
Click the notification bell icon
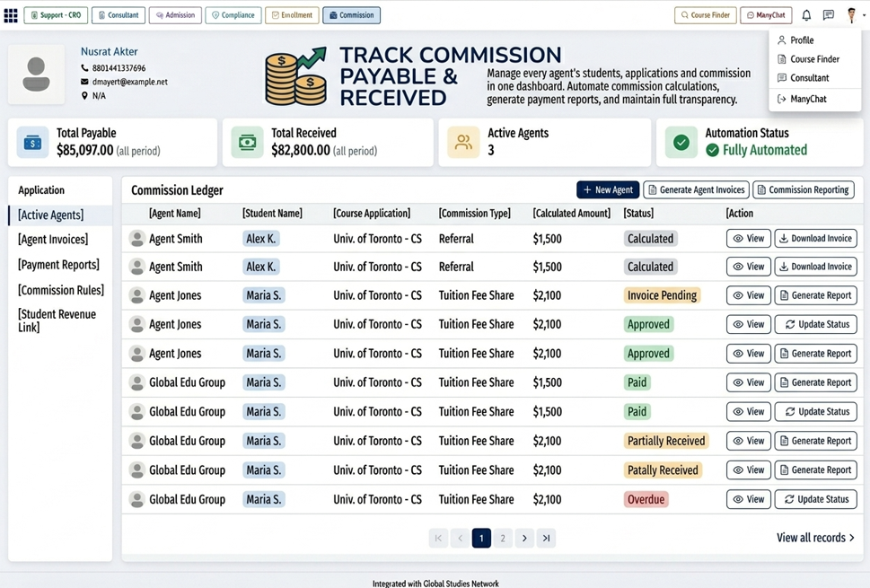coord(806,15)
